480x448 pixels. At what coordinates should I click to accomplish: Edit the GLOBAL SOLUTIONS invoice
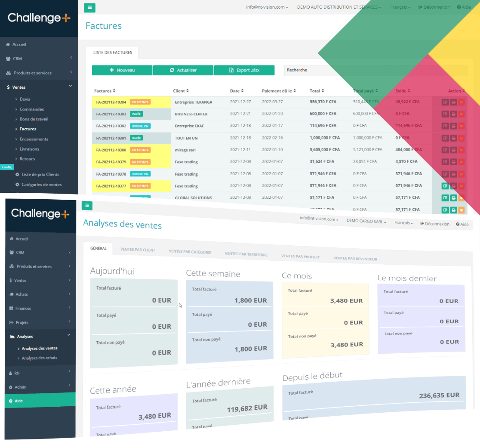pos(445,198)
